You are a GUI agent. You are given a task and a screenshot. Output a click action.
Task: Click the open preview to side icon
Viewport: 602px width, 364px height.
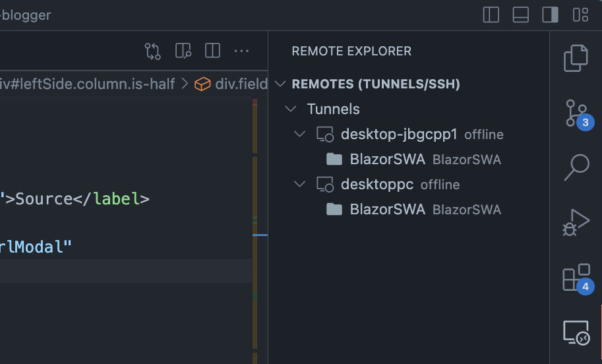point(183,51)
